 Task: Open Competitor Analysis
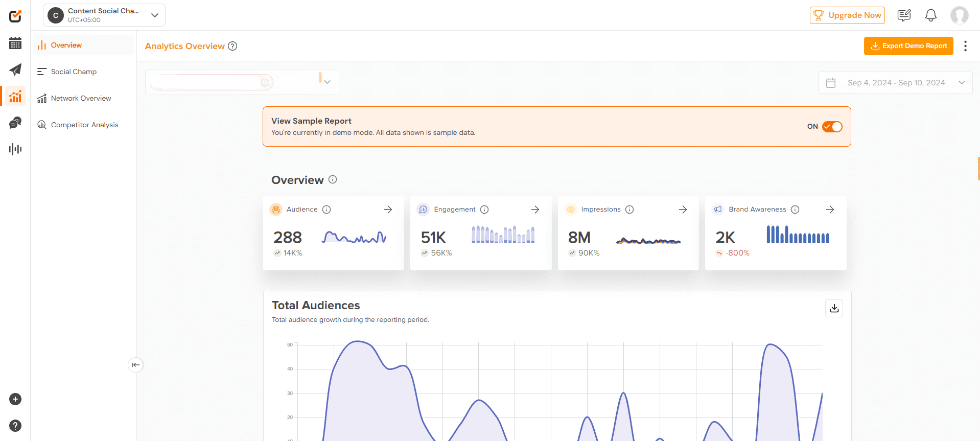pyautogui.click(x=84, y=125)
